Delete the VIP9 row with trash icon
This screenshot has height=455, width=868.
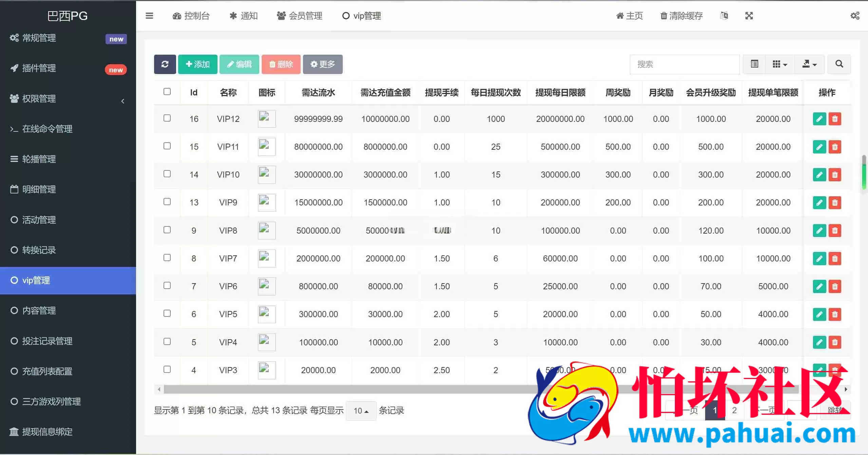click(835, 203)
